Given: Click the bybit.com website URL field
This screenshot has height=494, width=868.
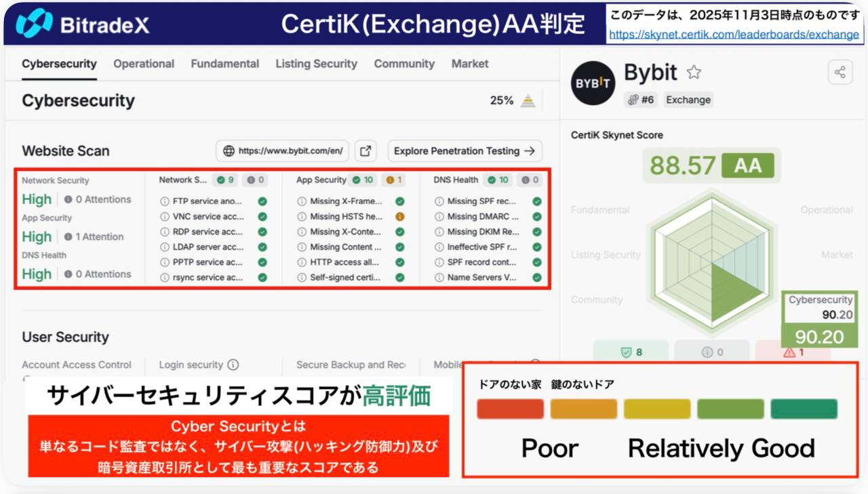Looking at the screenshot, I should coord(283,151).
